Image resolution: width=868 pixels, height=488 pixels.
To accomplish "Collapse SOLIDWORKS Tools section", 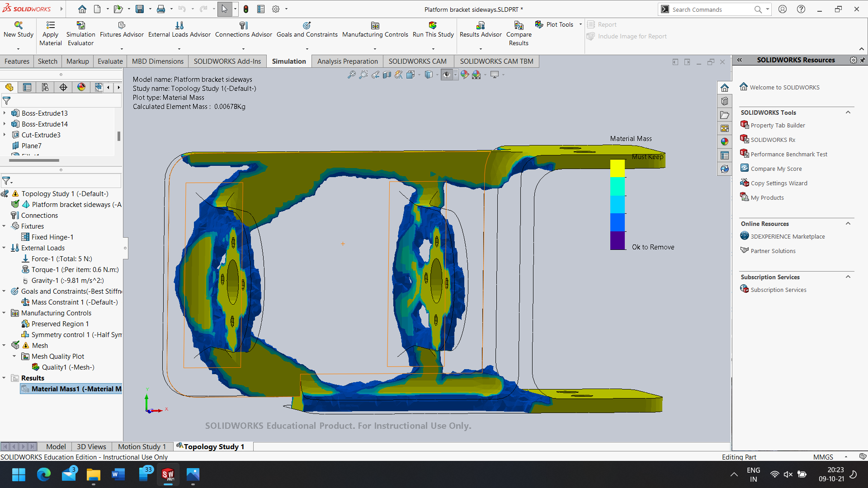I will [848, 113].
